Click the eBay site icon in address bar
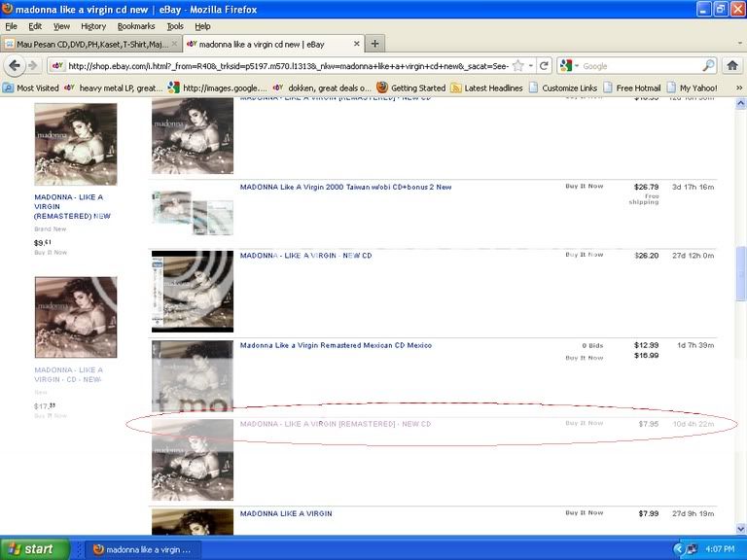This screenshot has width=747, height=560. tap(57, 66)
